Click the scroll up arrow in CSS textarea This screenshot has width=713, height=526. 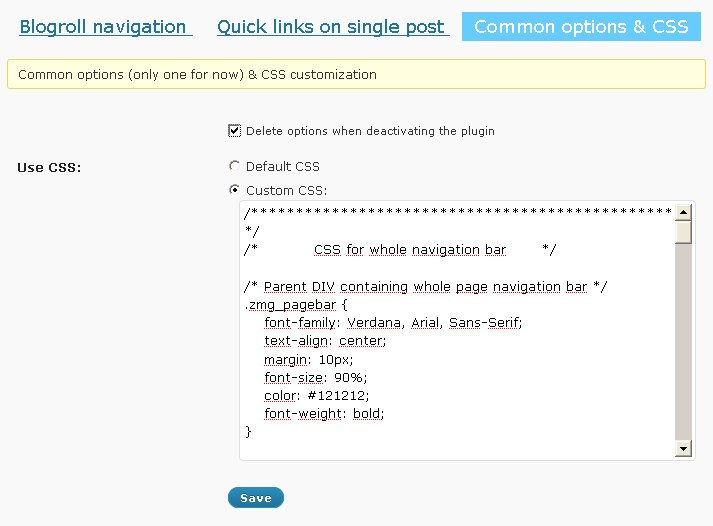683,212
